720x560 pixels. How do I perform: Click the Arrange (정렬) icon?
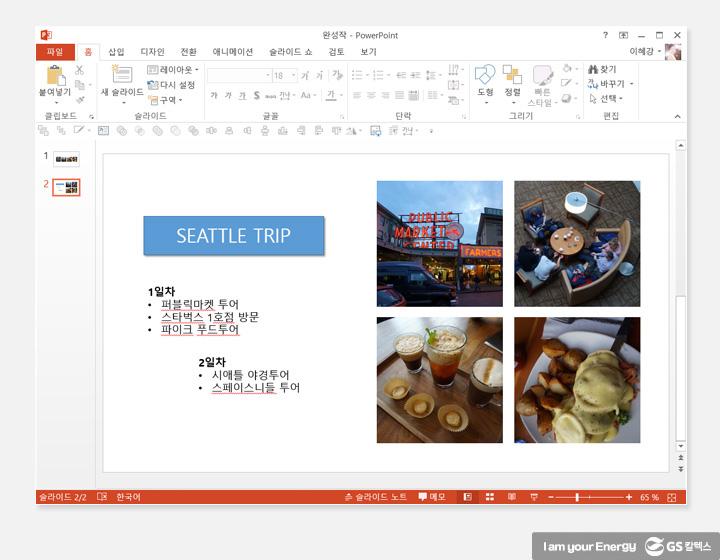coord(512,78)
